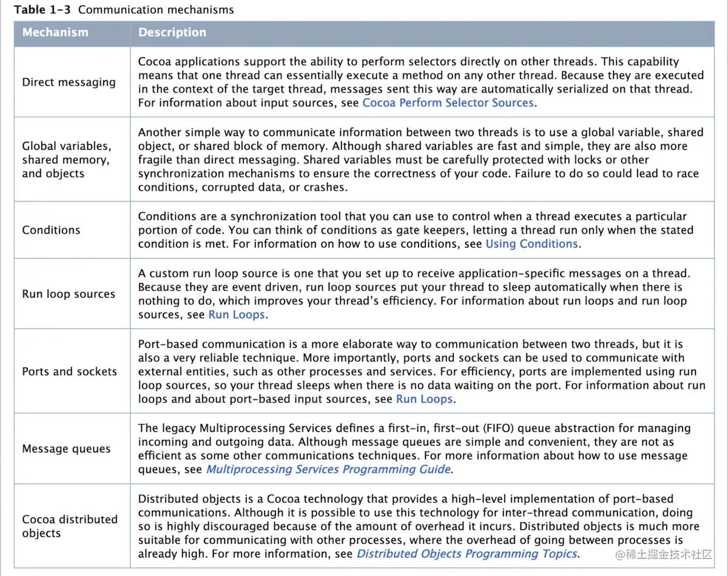
Task: Select the Direct messaging cell
Action: [x=72, y=82]
